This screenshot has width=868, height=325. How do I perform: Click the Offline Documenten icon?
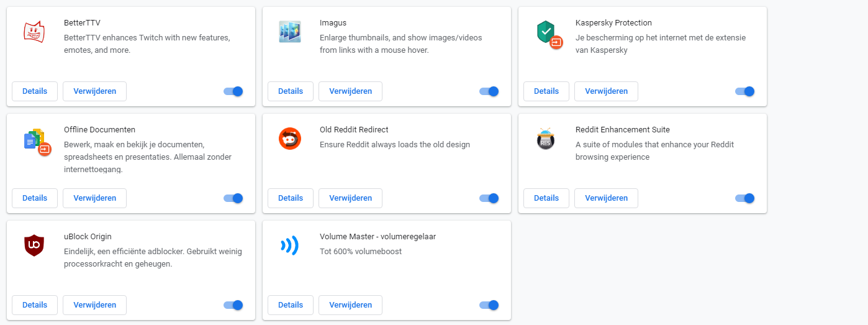(x=37, y=142)
